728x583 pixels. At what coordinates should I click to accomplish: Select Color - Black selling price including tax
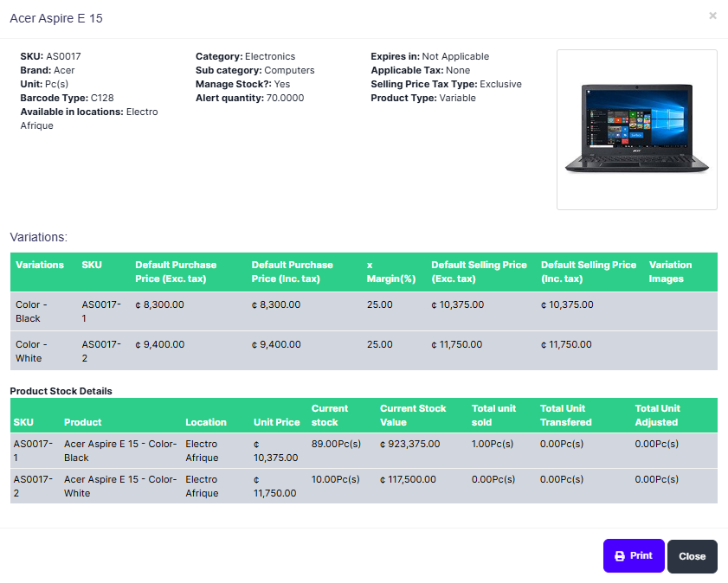tap(567, 304)
